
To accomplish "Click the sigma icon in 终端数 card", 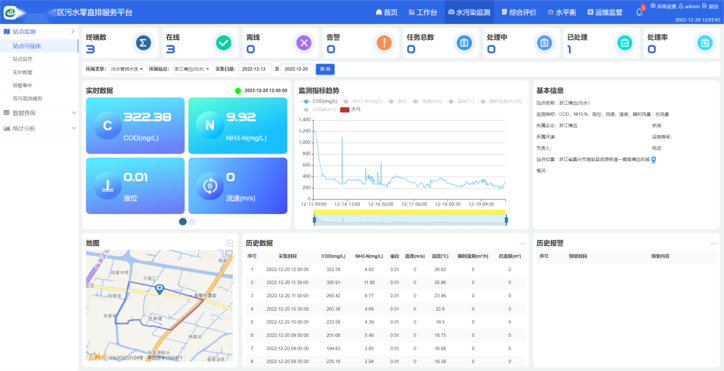I will (x=143, y=43).
